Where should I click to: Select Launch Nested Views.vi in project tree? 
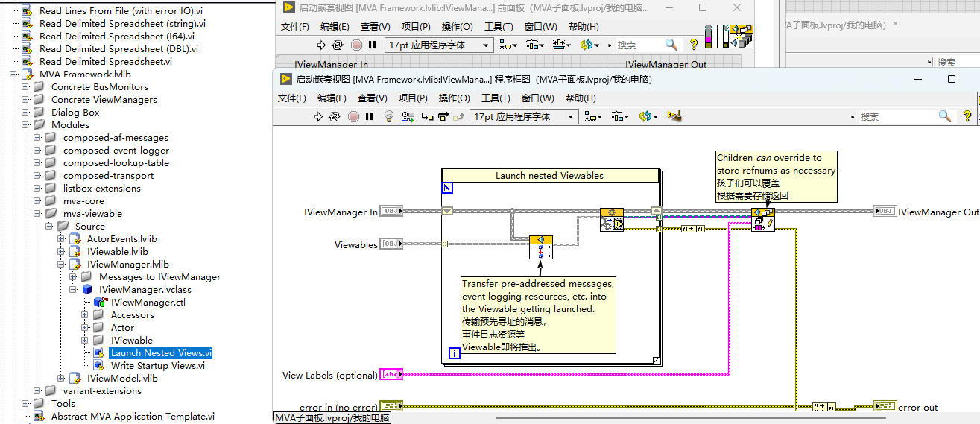161,352
